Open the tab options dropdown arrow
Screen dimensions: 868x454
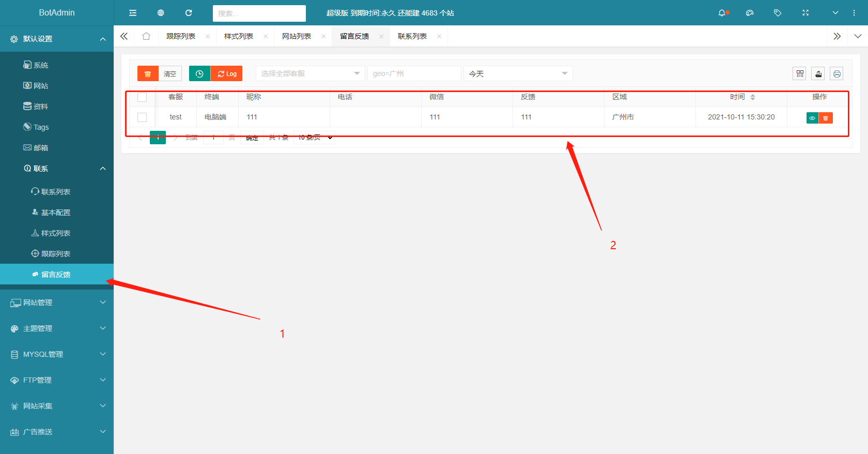pos(858,36)
